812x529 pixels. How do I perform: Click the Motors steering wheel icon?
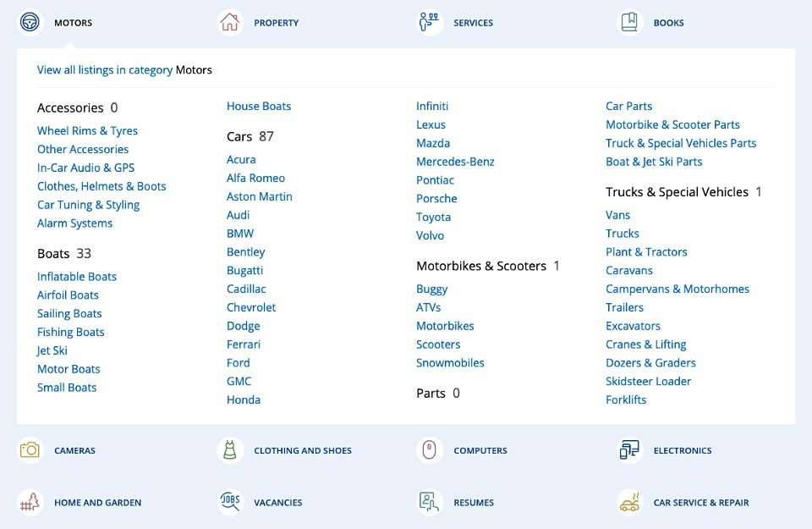point(30,23)
